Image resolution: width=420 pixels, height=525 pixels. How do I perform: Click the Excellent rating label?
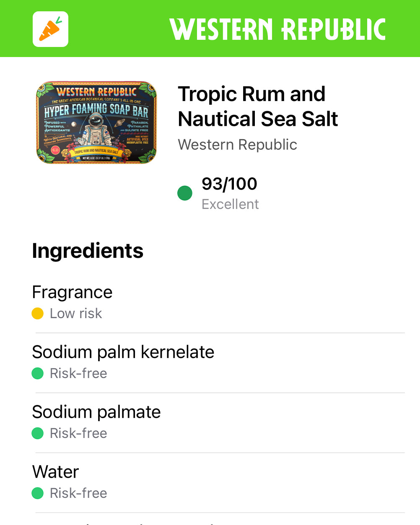click(x=230, y=204)
